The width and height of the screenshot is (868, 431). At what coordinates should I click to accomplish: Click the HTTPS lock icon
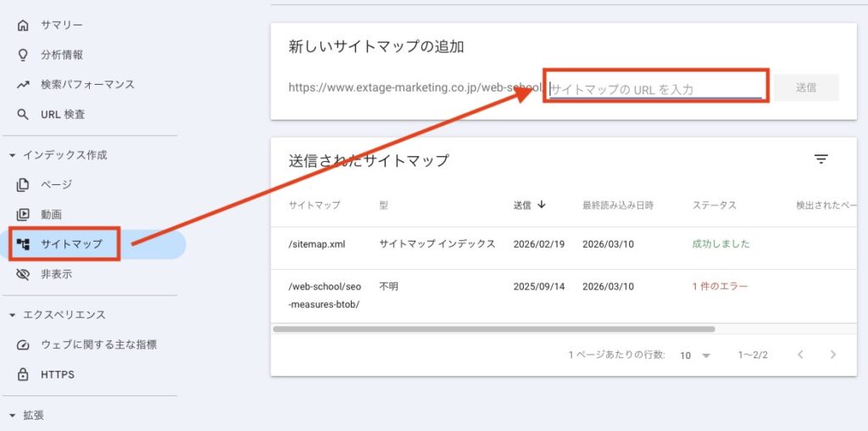click(x=23, y=374)
